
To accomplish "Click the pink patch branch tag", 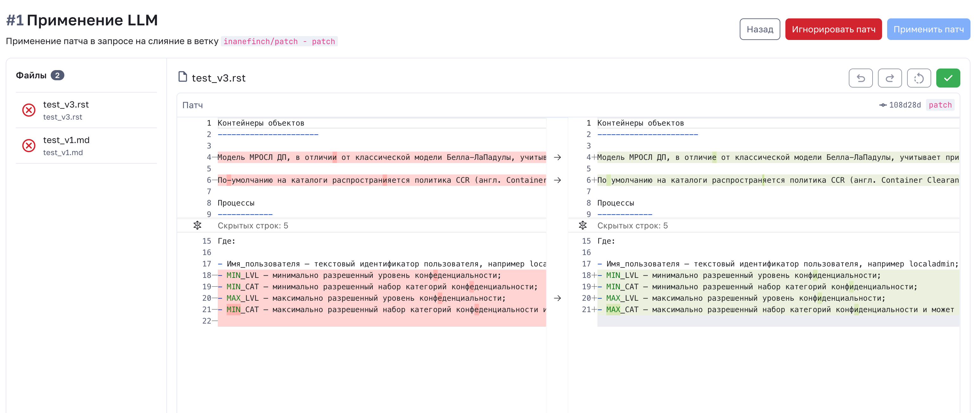I will click(x=940, y=105).
